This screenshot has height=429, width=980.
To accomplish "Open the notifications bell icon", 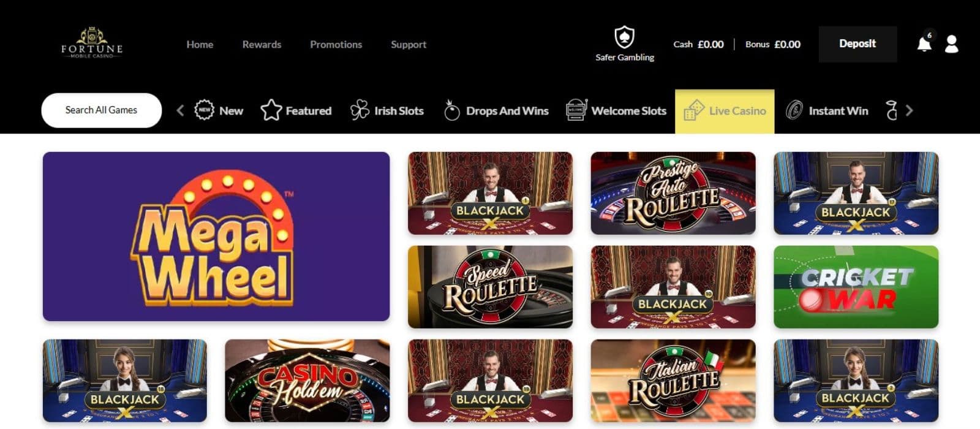I will pyautogui.click(x=924, y=44).
